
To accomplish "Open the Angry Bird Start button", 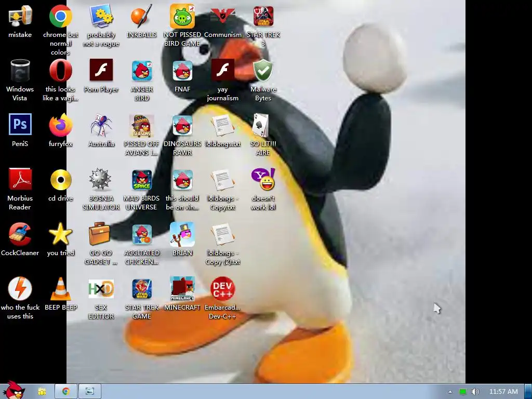I will click(14, 390).
